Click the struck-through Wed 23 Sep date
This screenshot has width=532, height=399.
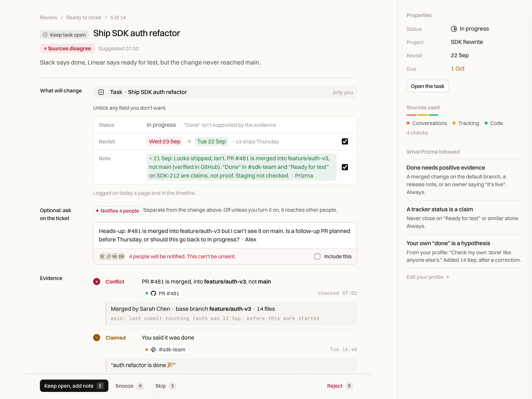coord(164,141)
